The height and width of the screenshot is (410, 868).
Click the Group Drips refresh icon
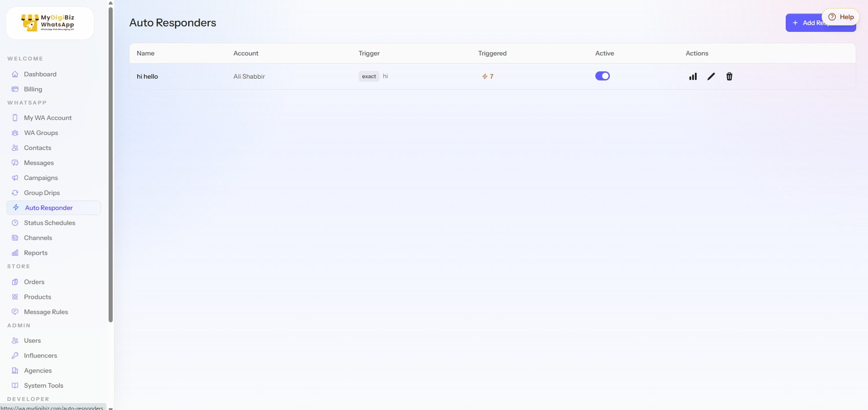[15, 193]
